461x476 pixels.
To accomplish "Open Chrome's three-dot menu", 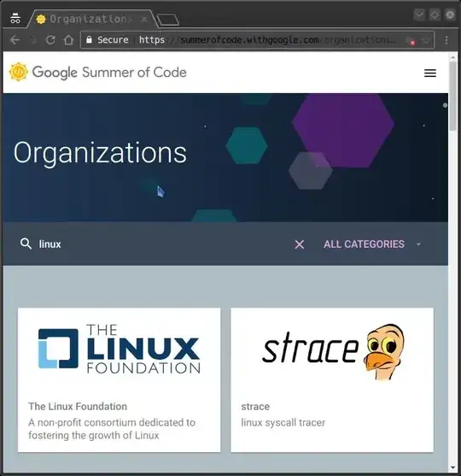I will 446,40.
